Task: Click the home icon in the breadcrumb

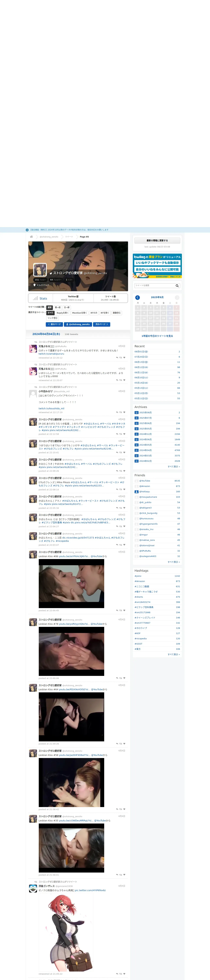Action: point(32,237)
